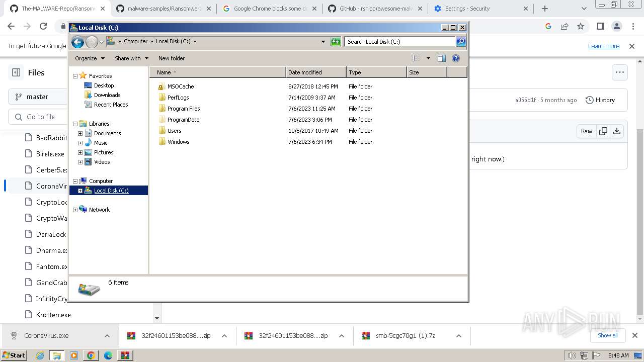Expand the Music library node

[80, 143]
